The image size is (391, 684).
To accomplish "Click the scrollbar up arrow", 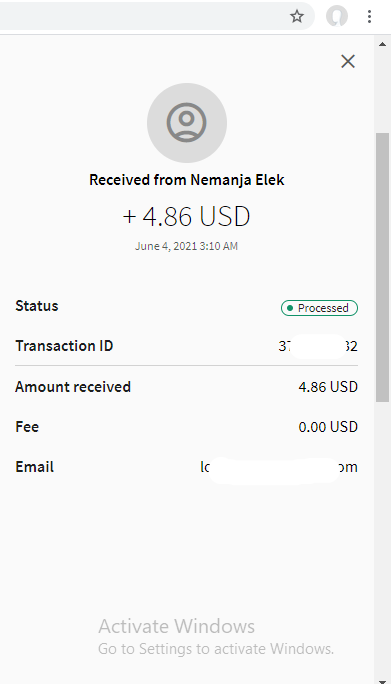I will (x=382, y=44).
